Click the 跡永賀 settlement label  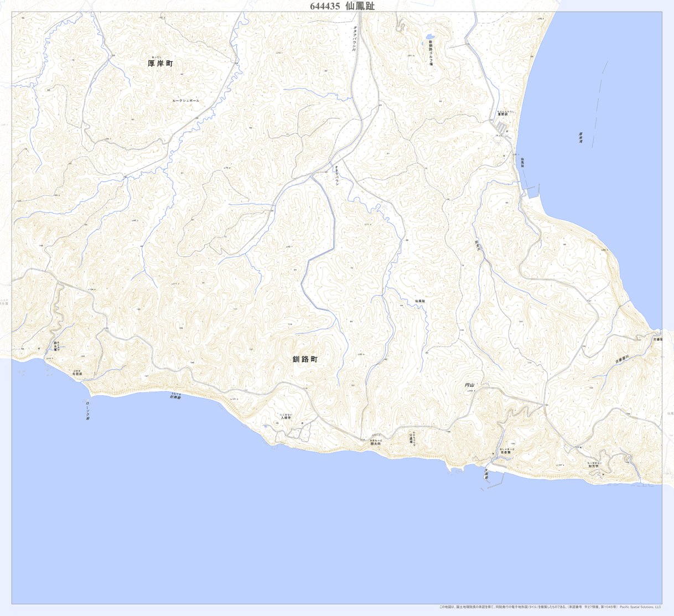tap(56, 346)
